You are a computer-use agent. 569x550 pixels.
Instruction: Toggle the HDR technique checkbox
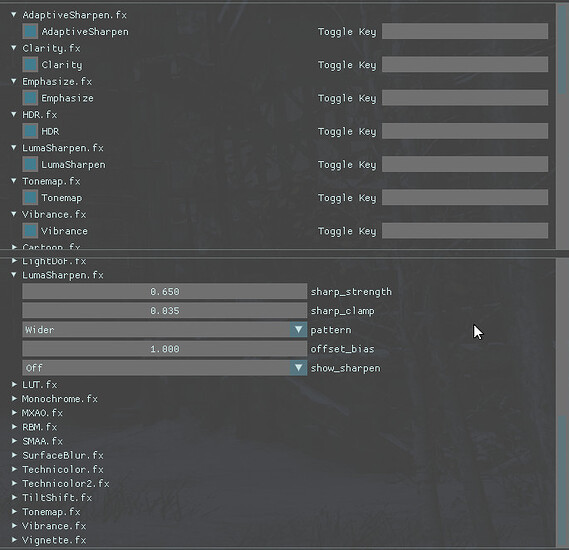(x=30, y=131)
